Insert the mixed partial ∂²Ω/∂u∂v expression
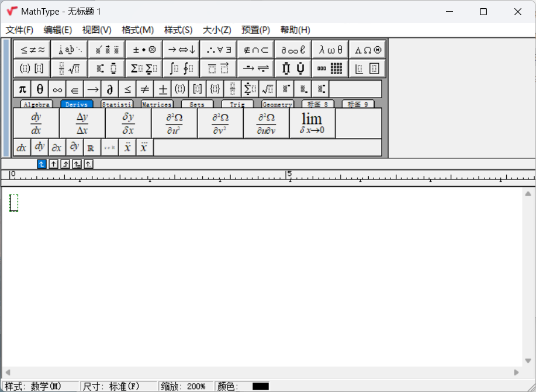Viewport: 536px width, 392px height. click(267, 123)
